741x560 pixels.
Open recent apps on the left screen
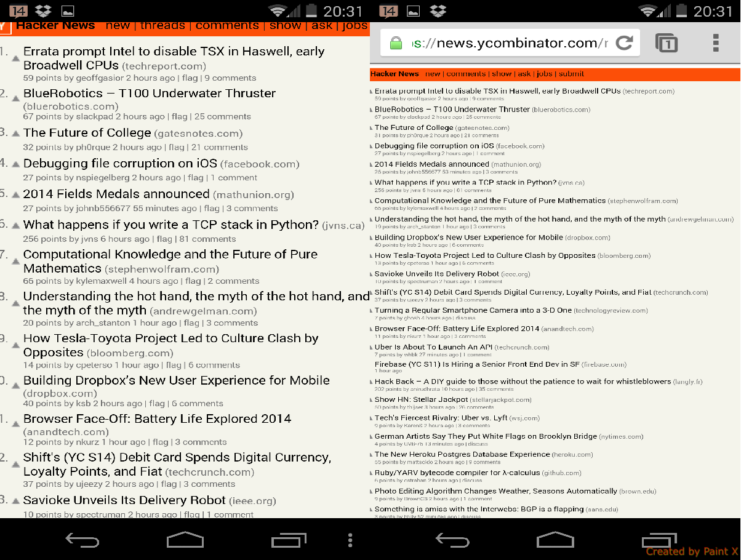pyautogui.click(x=288, y=540)
